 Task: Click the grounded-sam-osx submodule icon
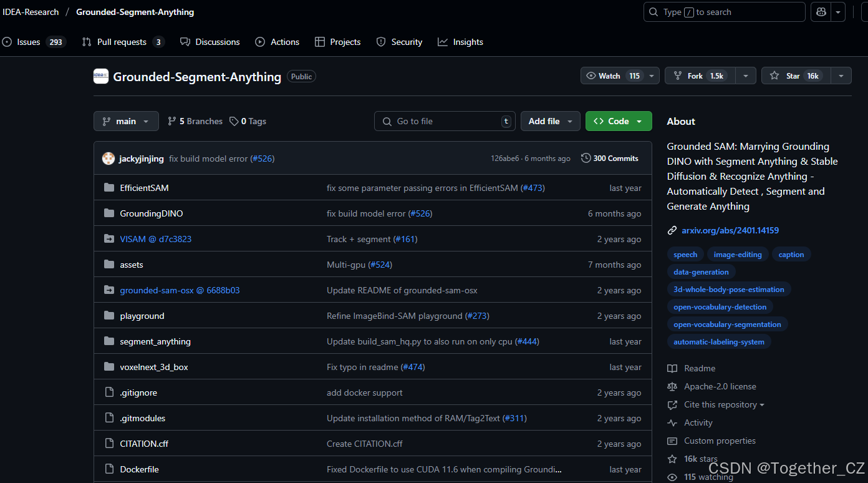click(109, 290)
